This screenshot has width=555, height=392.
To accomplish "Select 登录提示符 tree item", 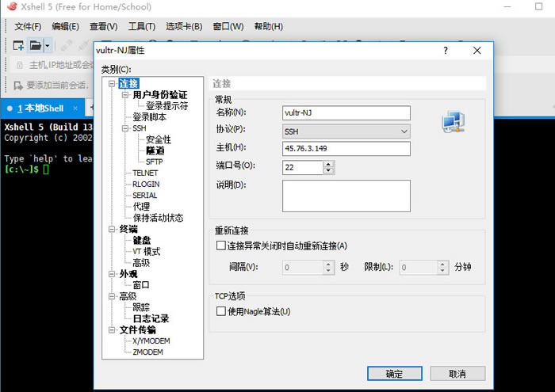I will (166, 105).
